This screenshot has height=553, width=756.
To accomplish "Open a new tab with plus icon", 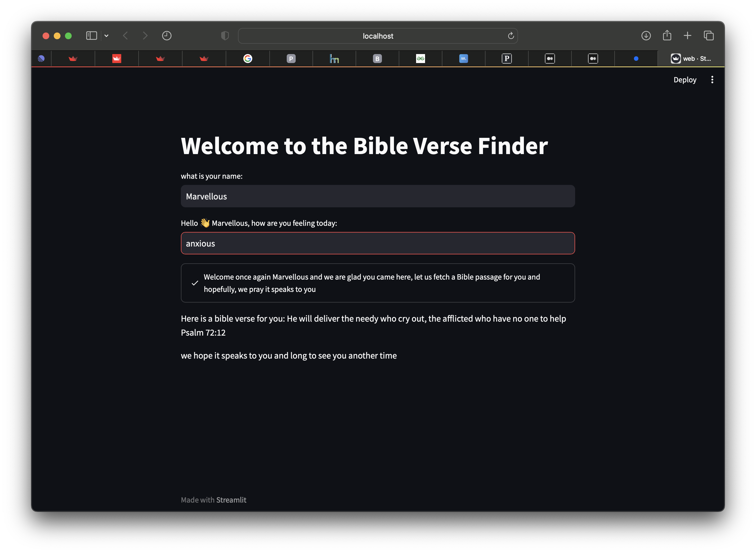I will coord(687,36).
